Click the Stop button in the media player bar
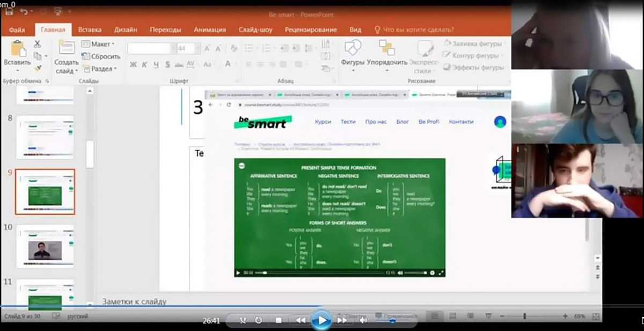The height and width of the screenshot is (331, 644). 279,320
